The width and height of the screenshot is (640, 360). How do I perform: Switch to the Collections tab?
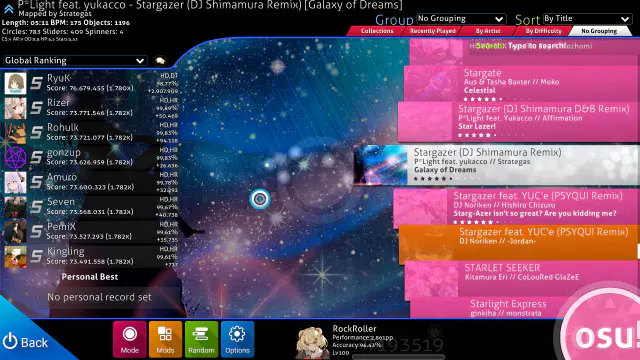pos(376,31)
